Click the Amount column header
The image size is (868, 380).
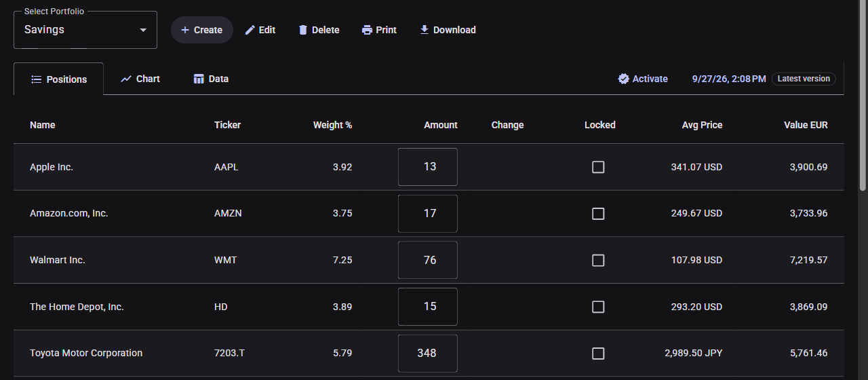click(x=441, y=125)
